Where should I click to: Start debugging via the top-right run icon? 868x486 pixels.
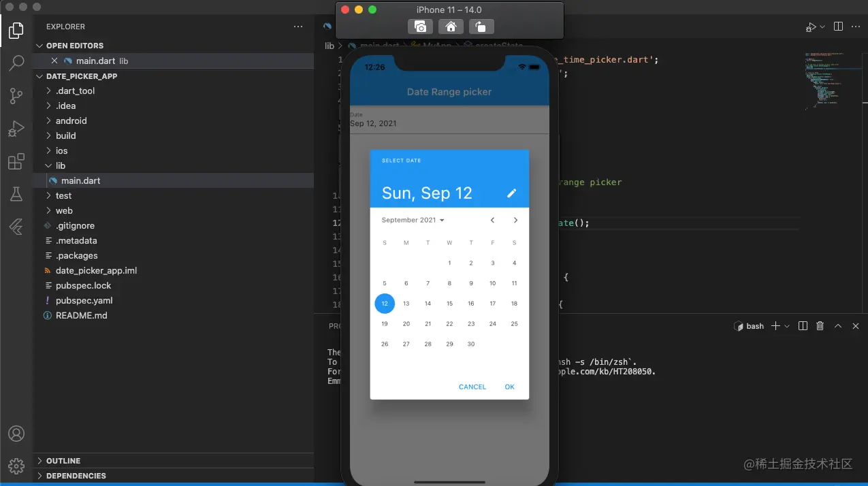811,26
